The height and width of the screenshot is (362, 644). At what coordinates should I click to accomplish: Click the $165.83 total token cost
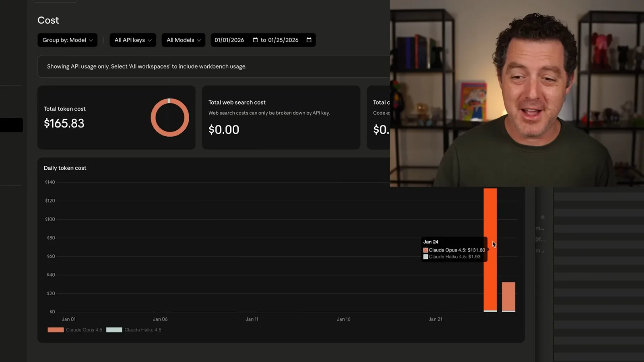click(x=64, y=123)
